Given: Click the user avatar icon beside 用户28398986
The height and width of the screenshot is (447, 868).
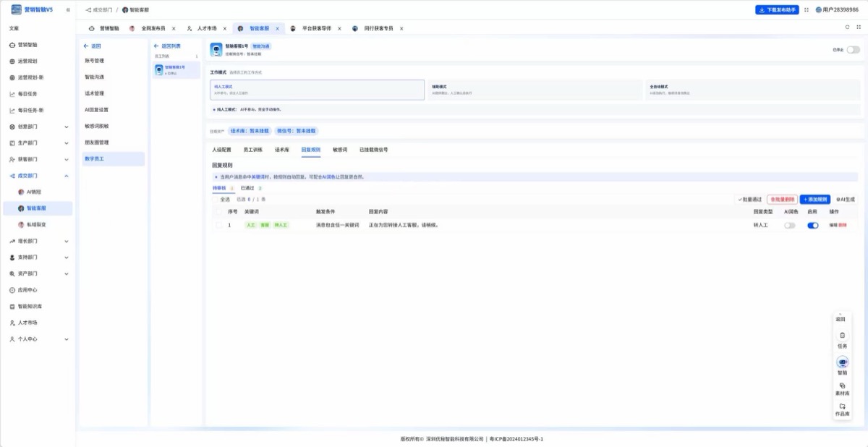Looking at the screenshot, I should pos(818,10).
